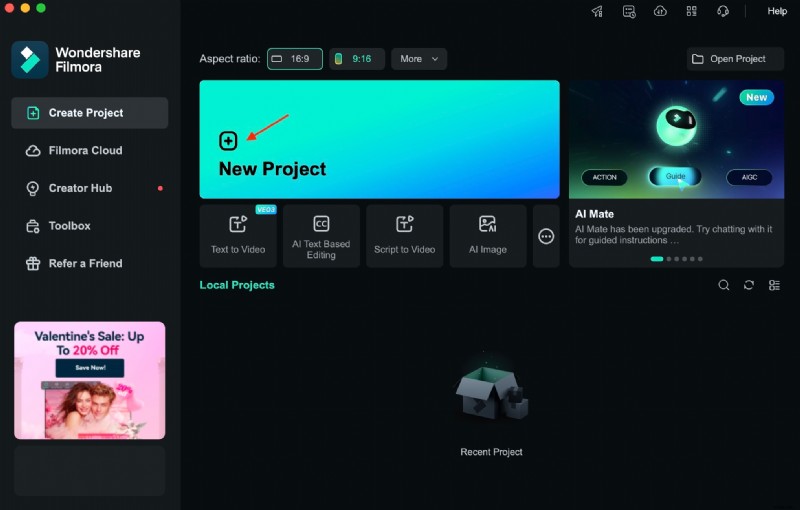Open the AI Image generator
Viewport: 800px width, 510px height.
pos(487,235)
